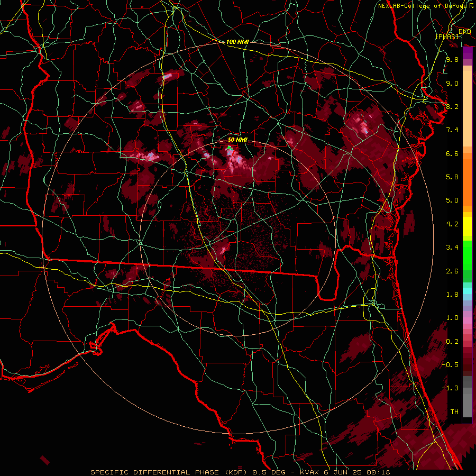The height and width of the screenshot is (476, 476).
Task: Click the 1.0 scale label
Action: click(452, 318)
